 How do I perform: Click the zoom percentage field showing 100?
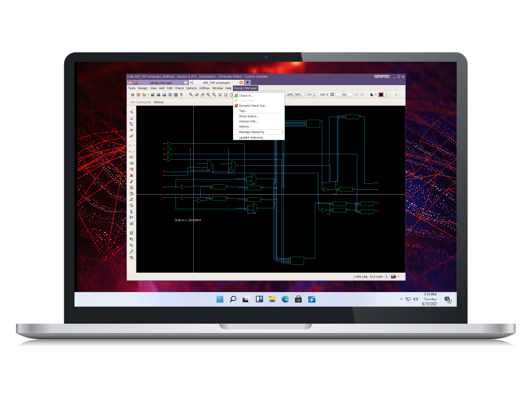point(309,94)
